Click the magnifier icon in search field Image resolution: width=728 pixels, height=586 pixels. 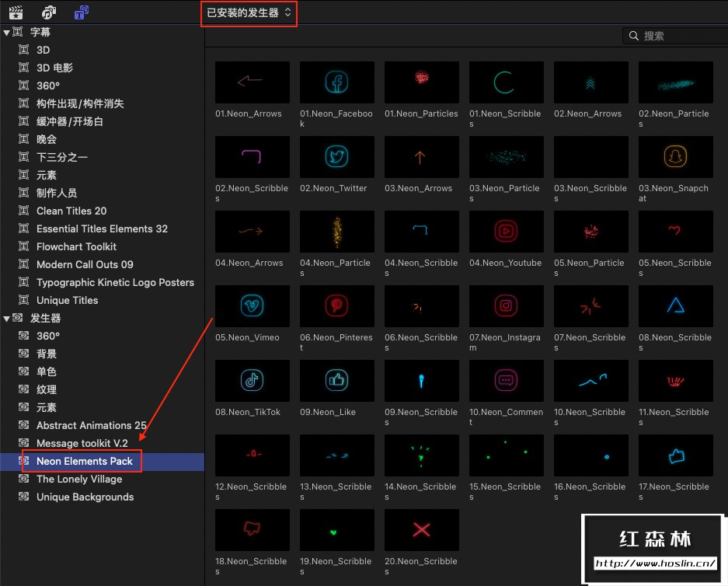[634, 36]
